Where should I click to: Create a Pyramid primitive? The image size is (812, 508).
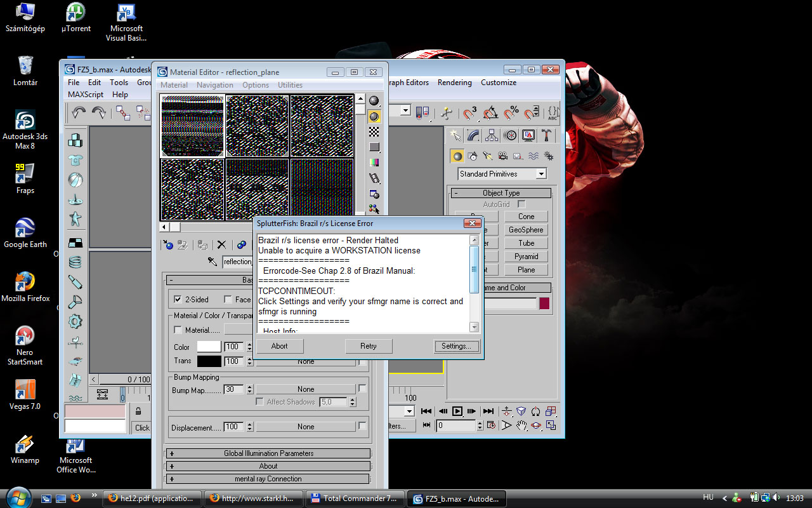coord(526,257)
